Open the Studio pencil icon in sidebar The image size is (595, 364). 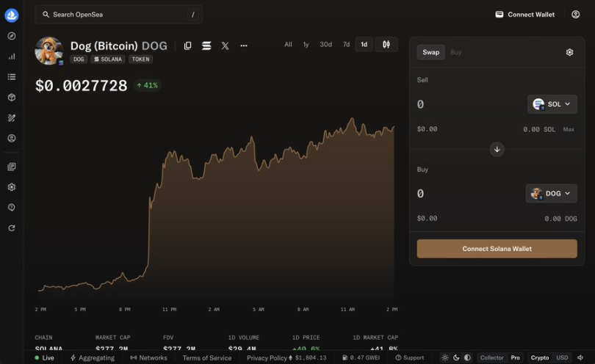(x=12, y=118)
